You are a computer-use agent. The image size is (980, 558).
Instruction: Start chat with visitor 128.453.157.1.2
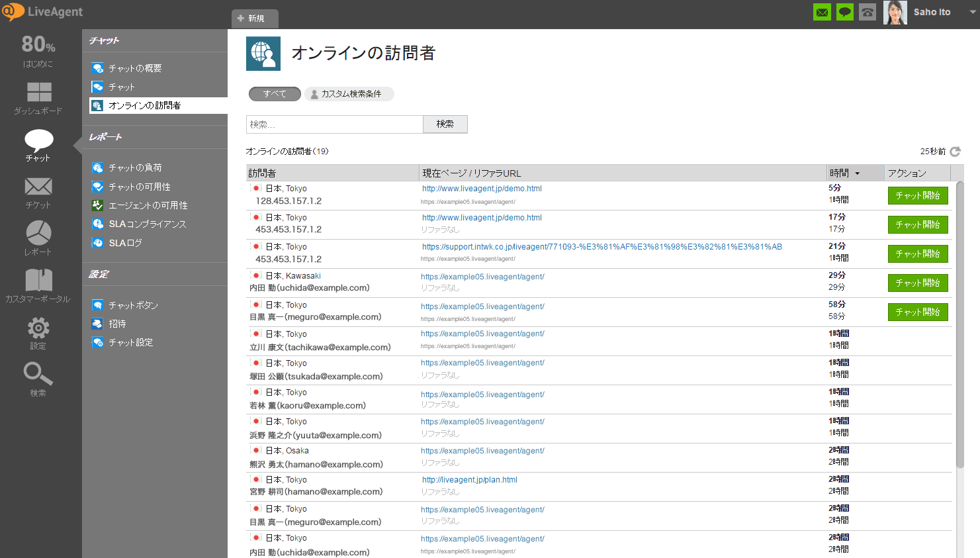click(917, 196)
